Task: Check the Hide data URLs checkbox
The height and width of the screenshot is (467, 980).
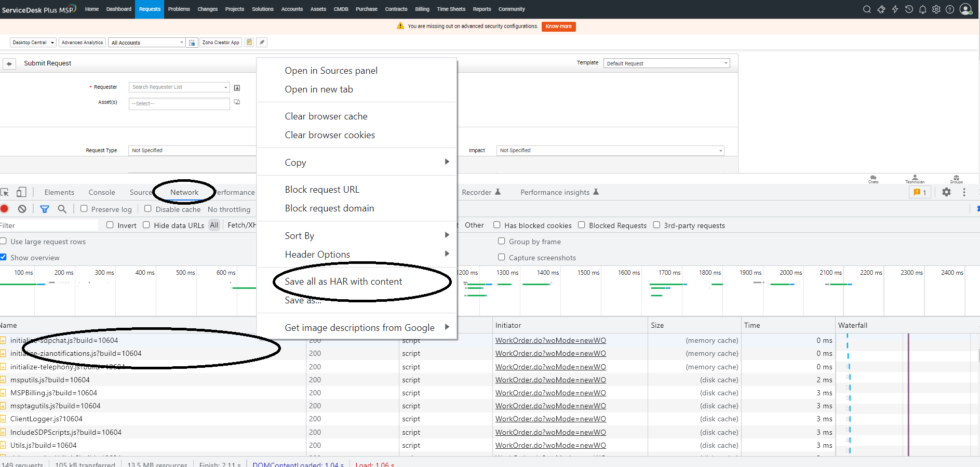Action: coord(146,225)
